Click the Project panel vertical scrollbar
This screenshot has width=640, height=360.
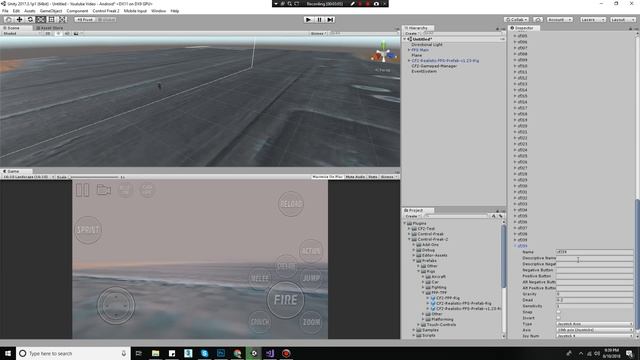click(x=503, y=256)
